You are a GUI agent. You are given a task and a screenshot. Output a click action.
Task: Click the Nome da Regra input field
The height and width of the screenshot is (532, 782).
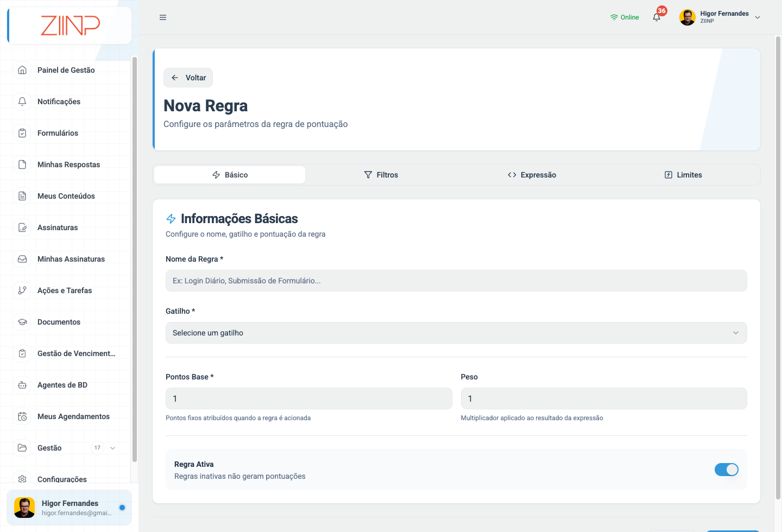click(456, 281)
